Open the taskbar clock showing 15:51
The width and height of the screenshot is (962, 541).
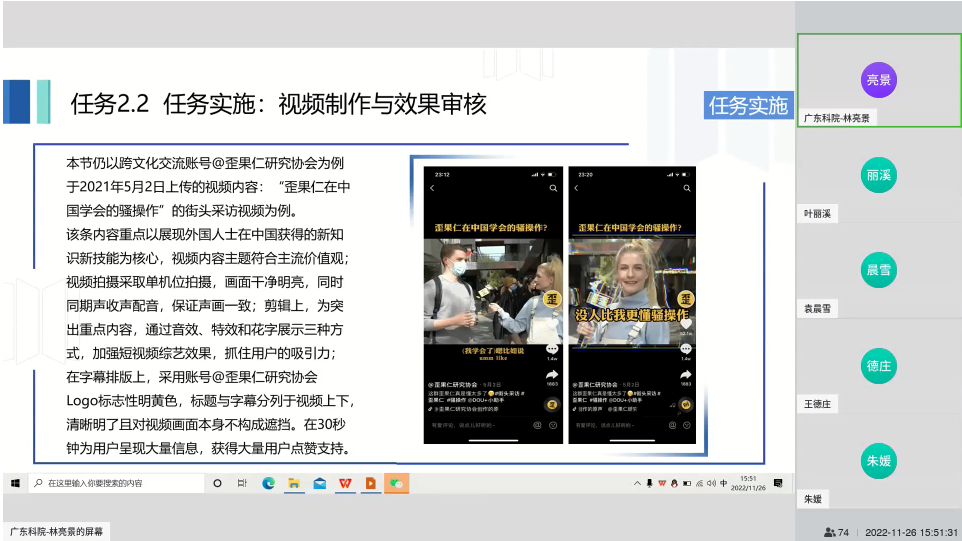click(x=748, y=483)
